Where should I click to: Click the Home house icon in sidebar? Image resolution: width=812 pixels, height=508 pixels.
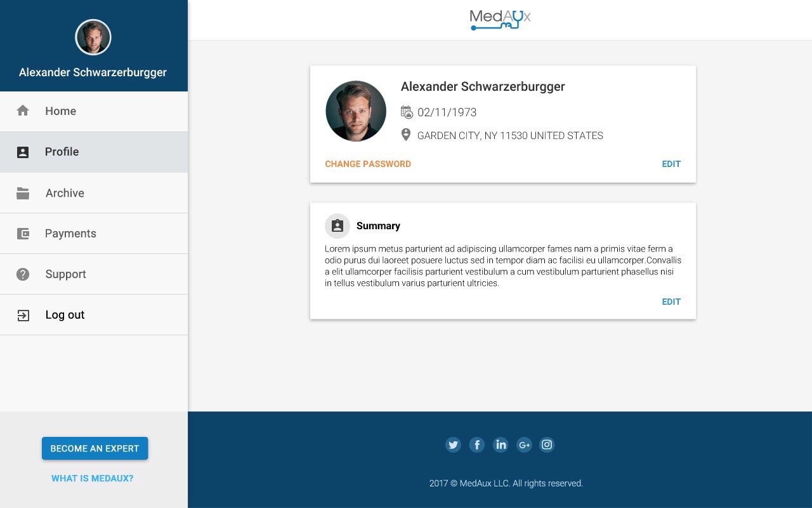[x=23, y=111]
